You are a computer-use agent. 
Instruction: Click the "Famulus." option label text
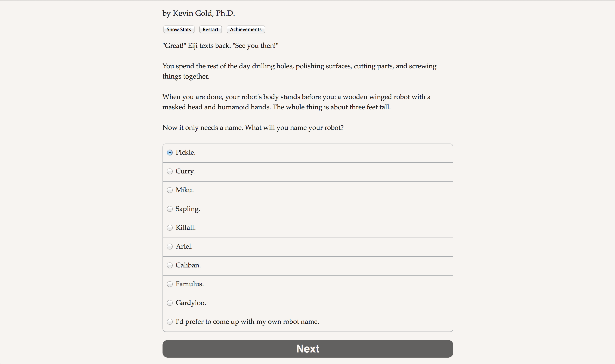189,284
